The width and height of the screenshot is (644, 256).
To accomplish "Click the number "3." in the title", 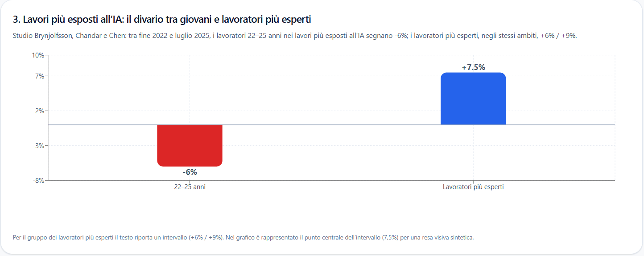I will click(17, 20).
